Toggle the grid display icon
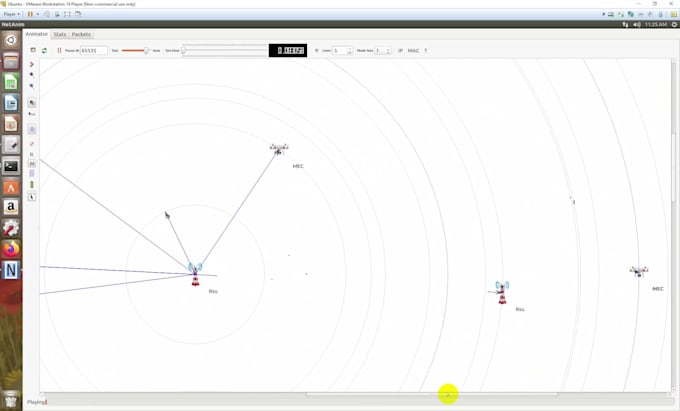The image size is (680, 411). click(x=316, y=51)
